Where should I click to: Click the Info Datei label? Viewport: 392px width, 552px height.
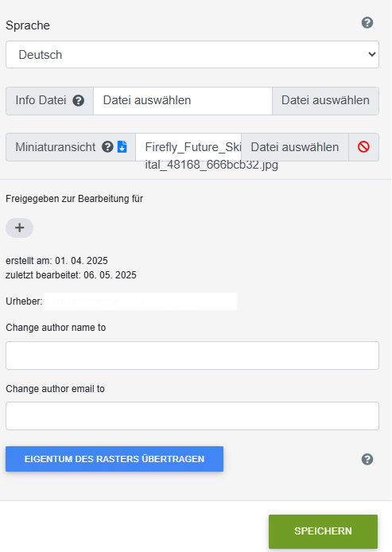click(41, 100)
